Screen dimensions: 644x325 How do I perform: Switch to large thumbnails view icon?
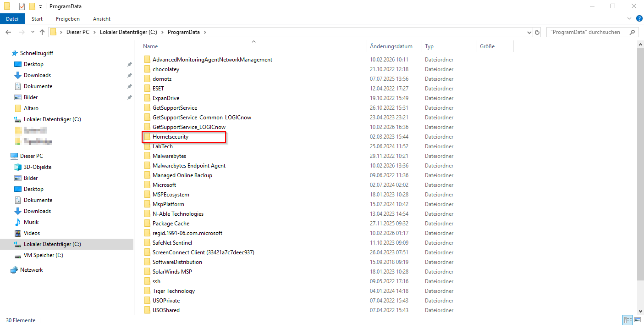(x=637, y=320)
